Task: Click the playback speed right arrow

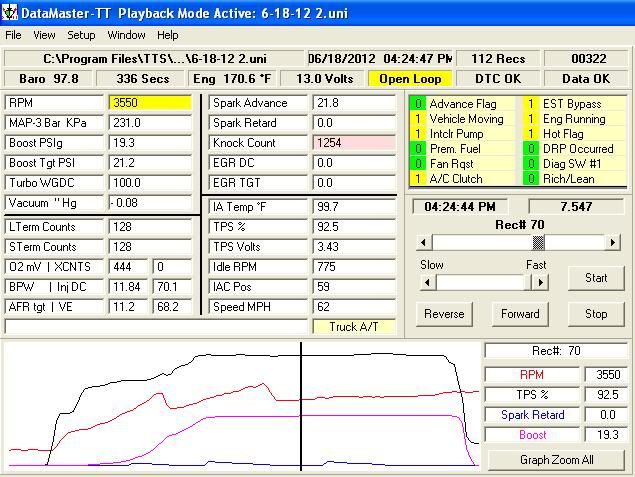Action: pyautogui.click(x=540, y=282)
